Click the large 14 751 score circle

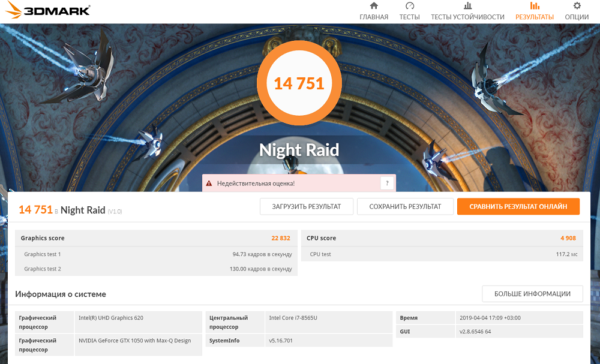coord(299,83)
